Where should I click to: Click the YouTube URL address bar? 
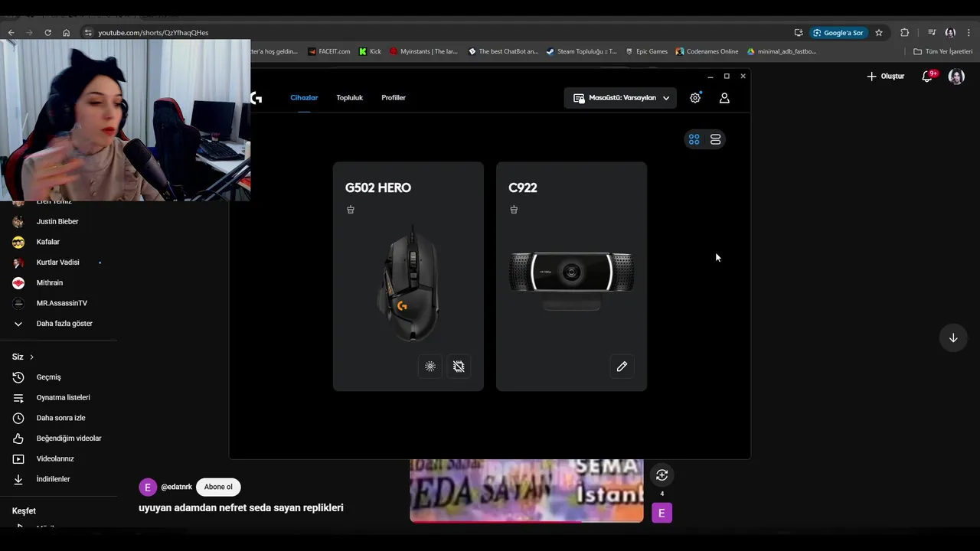tap(153, 33)
